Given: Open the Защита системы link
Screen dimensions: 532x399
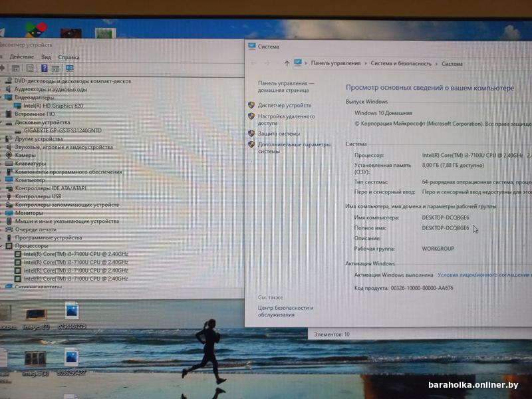Looking at the screenshot, I should [279, 134].
